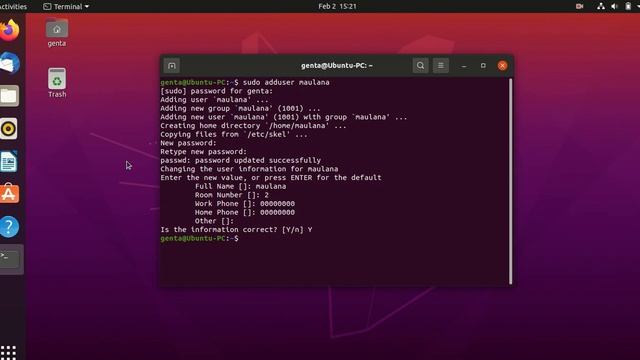Image resolution: width=640 pixels, height=360 pixels.
Task: Click the new tab button in terminal
Action: (x=171, y=66)
